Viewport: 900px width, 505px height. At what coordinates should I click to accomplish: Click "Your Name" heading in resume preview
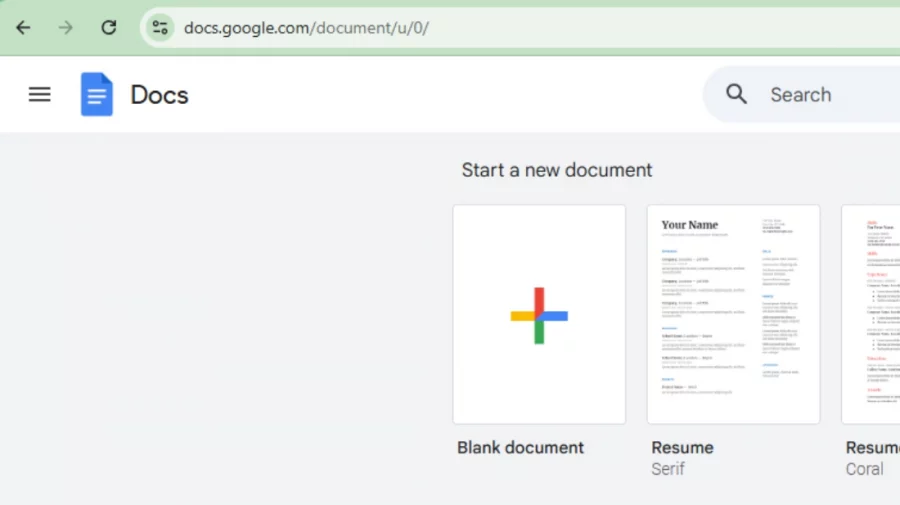click(690, 225)
